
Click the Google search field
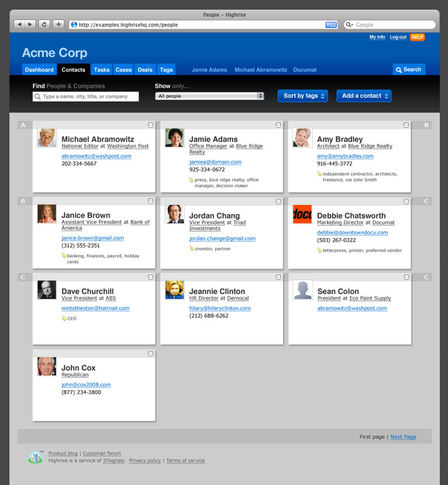tap(390, 25)
